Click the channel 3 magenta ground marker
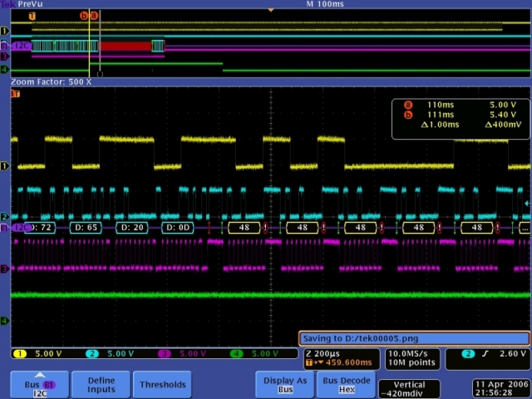The image size is (532, 399). pos(4,269)
